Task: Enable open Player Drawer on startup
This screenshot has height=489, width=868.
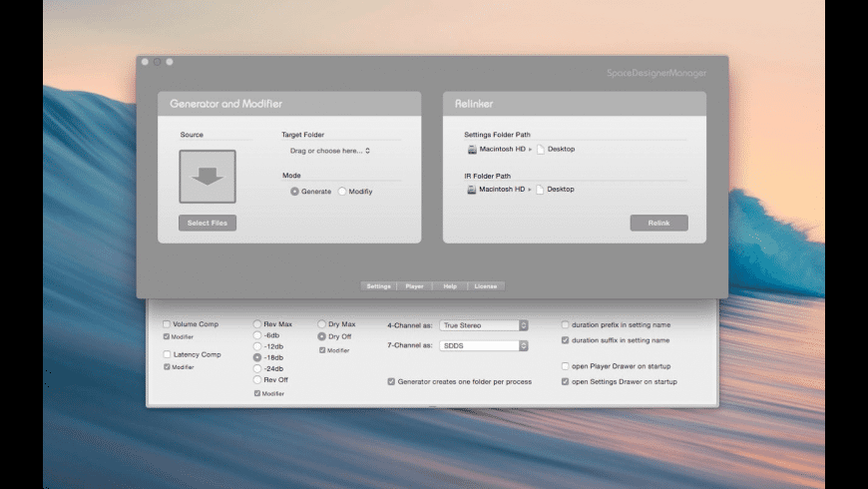Action: point(565,366)
